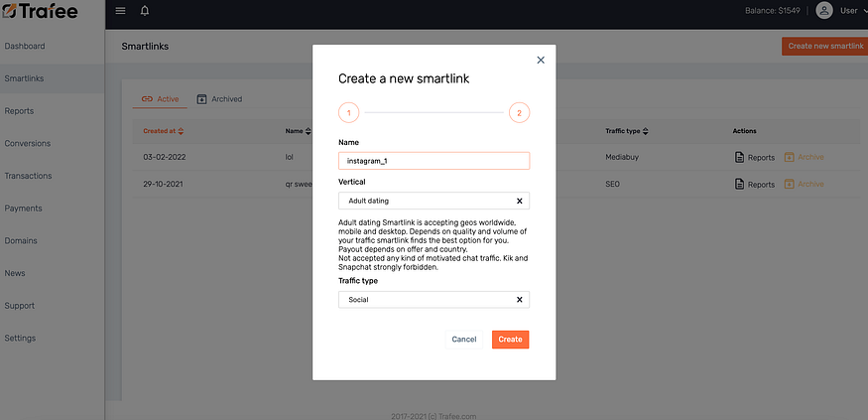This screenshot has width=868, height=420.
Task: Click the Cancel button in the dialog
Action: (464, 340)
